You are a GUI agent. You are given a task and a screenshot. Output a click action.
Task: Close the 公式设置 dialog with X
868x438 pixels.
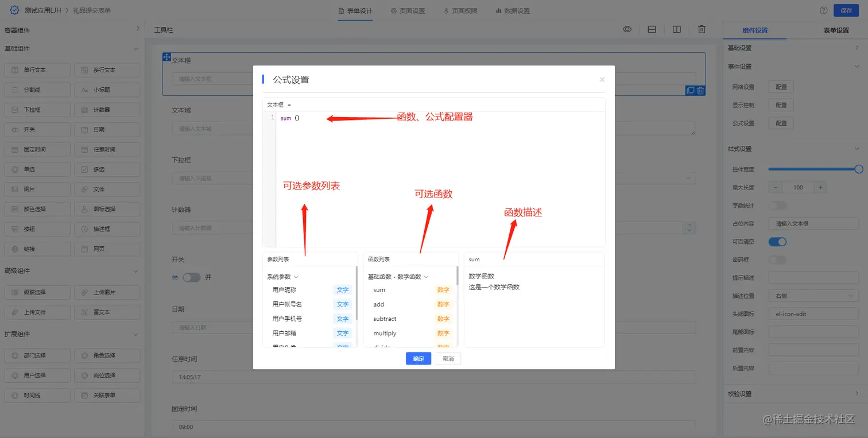point(602,80)
